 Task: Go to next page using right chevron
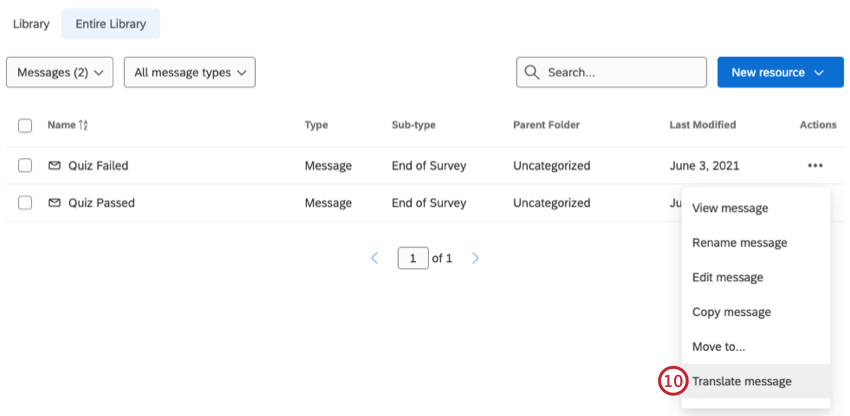[476, 258]
